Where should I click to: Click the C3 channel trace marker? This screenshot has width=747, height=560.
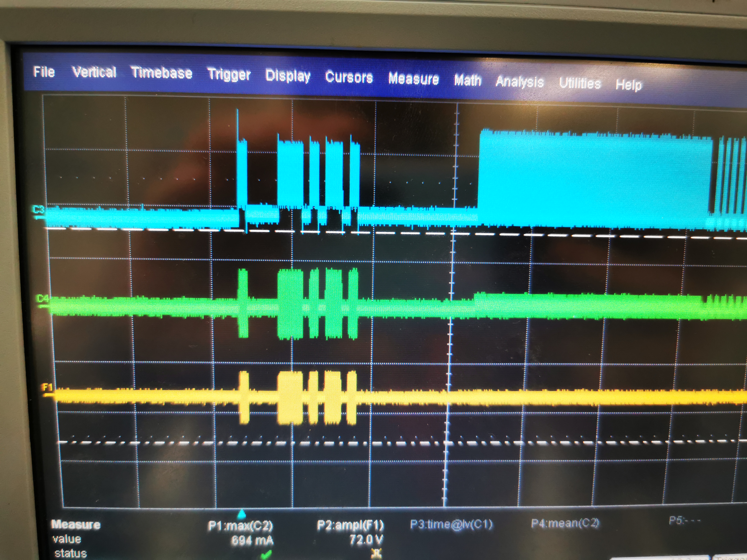click(x=38, y=210)
